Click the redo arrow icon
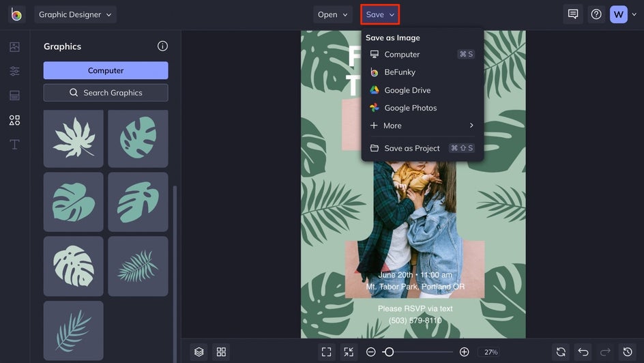 pyautogui.click(x=605, y=352)
